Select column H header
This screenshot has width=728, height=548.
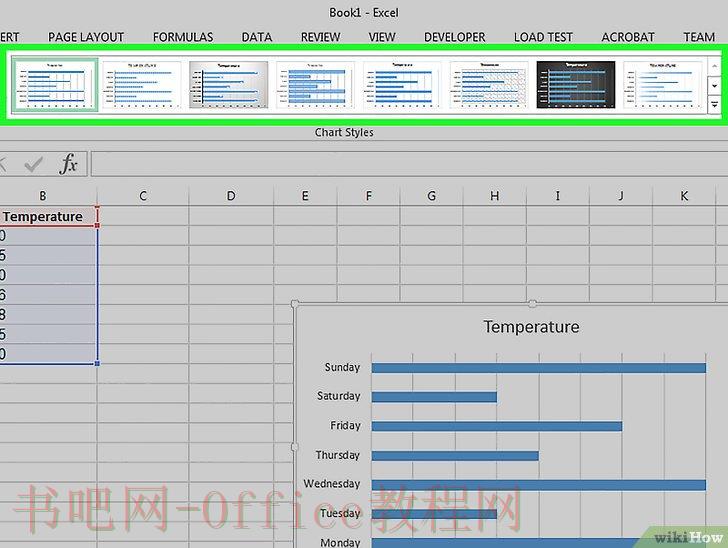(x=495, y=196)
